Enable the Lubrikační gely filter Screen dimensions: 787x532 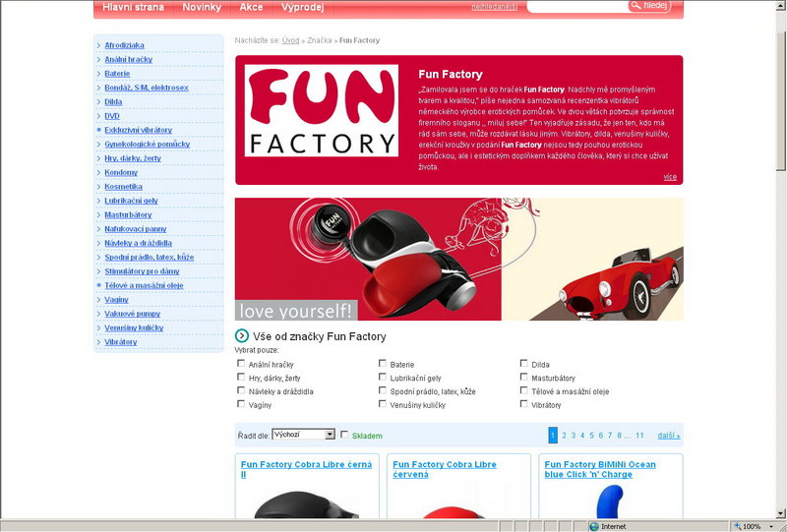pos(383,377)
